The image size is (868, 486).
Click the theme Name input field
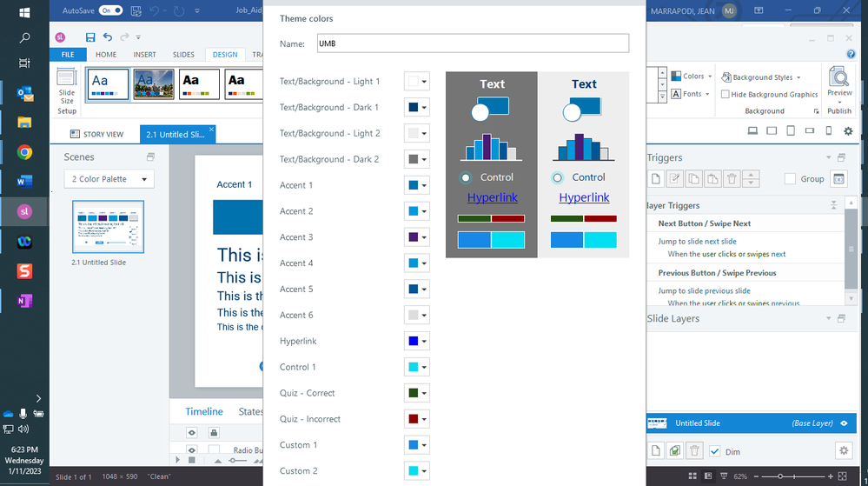473,43
